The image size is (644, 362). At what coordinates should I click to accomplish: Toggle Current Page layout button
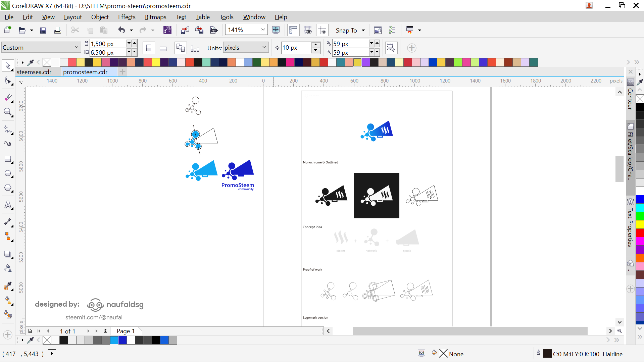(x=195, y=48)
